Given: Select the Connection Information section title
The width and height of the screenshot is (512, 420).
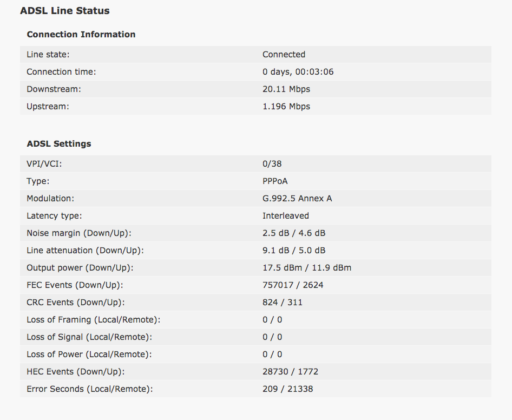Looking at the screenshot, I should [x=81, y=34].
